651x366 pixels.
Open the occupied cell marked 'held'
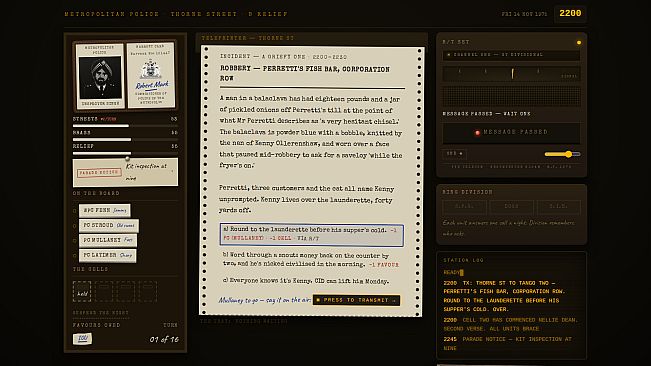82,291
